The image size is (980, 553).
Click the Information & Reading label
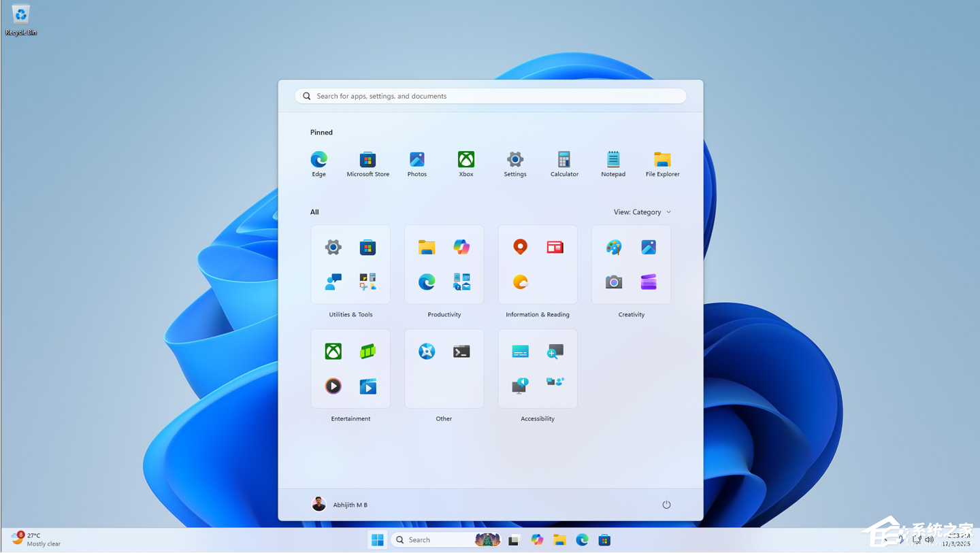coord(538,314)
